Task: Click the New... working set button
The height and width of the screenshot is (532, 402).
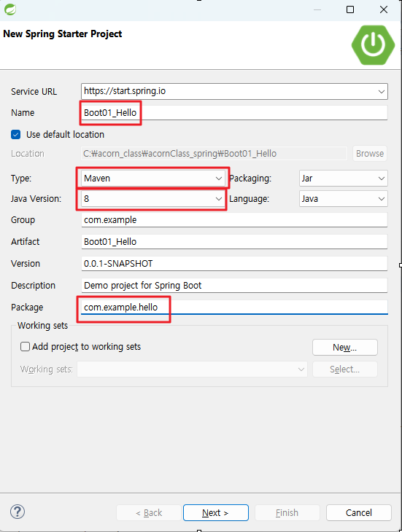Action: click(x=345, y=348)
